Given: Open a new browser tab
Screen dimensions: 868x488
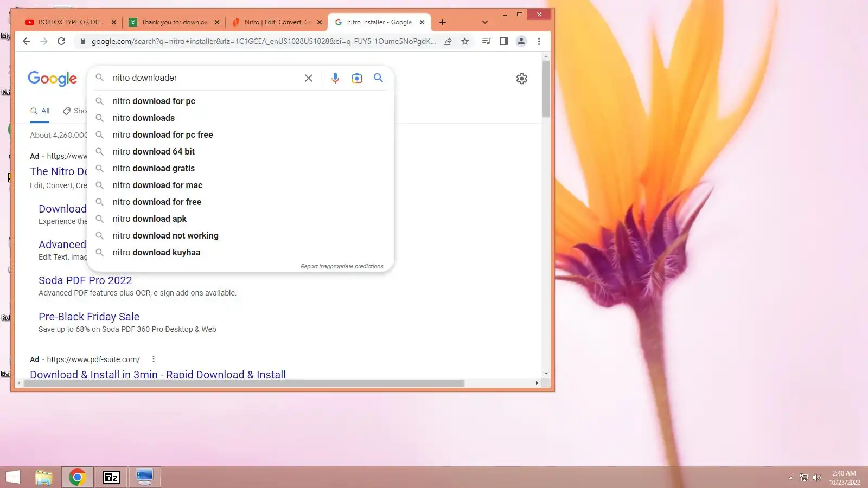Looking at the screenshot, I should tap(443, 22).
